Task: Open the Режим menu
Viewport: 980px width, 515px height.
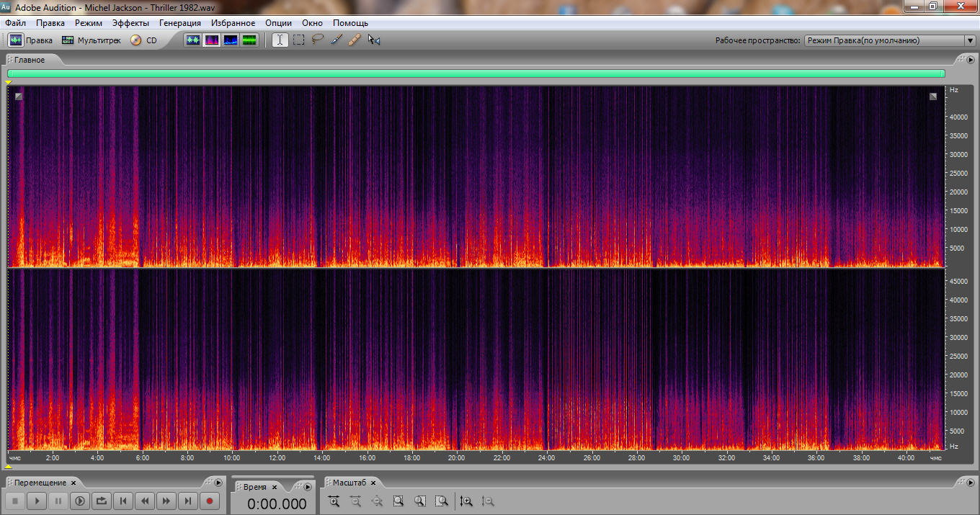Action: (x=89, y=23)
